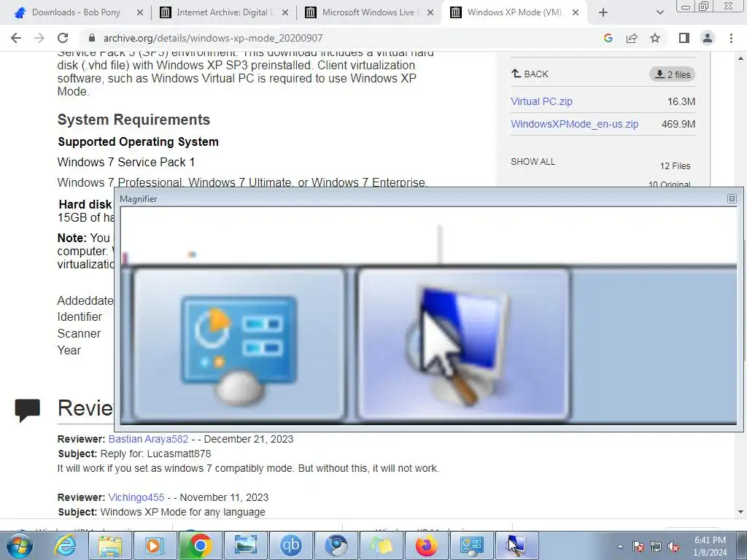Close the Magnifier window

coord(732,198)
